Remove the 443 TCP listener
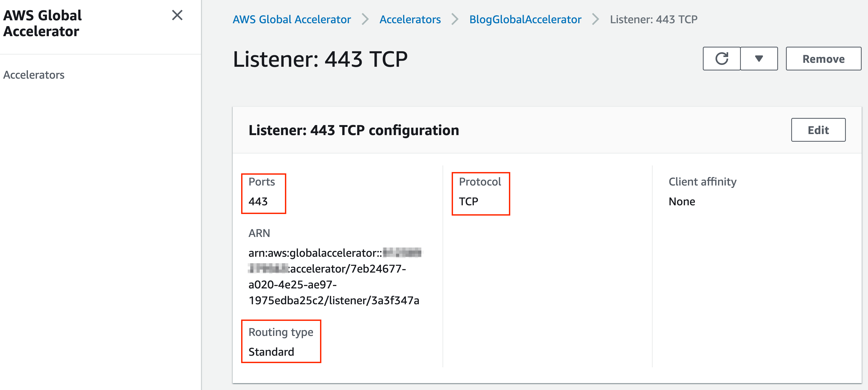This screenshot has width=868, height=390. [823, 59]
